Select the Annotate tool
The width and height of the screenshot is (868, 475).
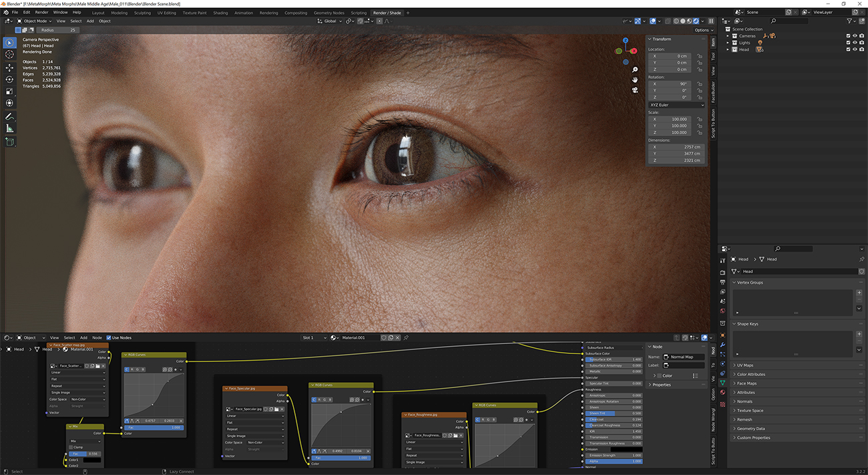[x=9, y=116]
